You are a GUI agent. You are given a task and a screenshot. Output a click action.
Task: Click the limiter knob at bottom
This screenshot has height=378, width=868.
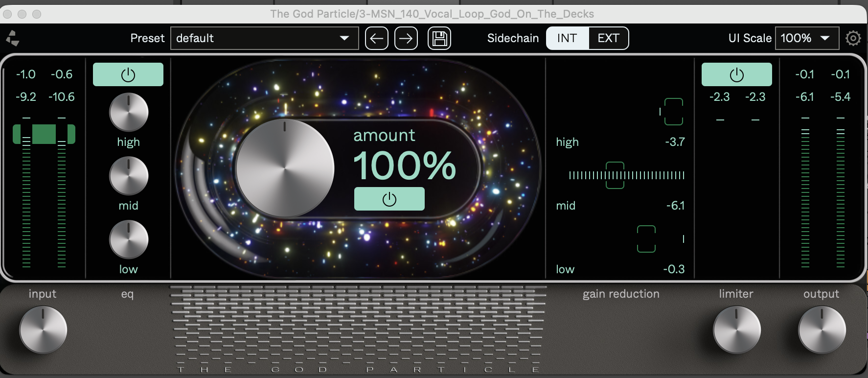click(x=736, y=330)
